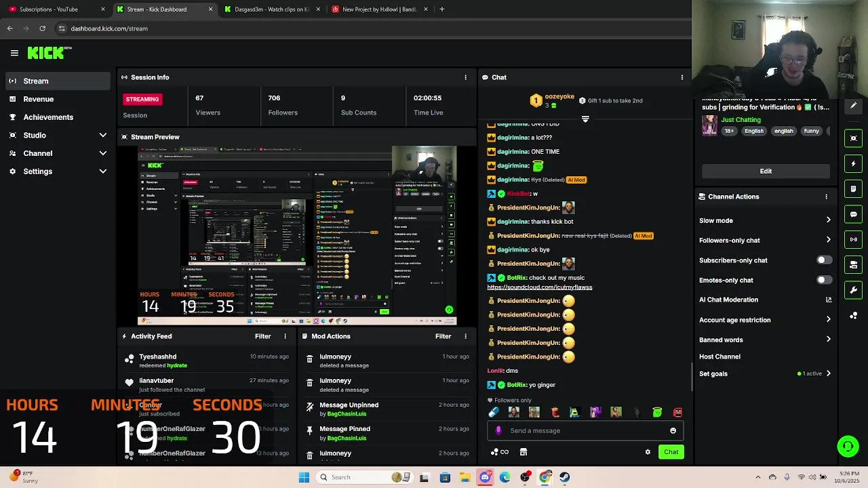Open Slow mode options arrow
The height and width of the screenshot is (488, 868).
(828, 220)
